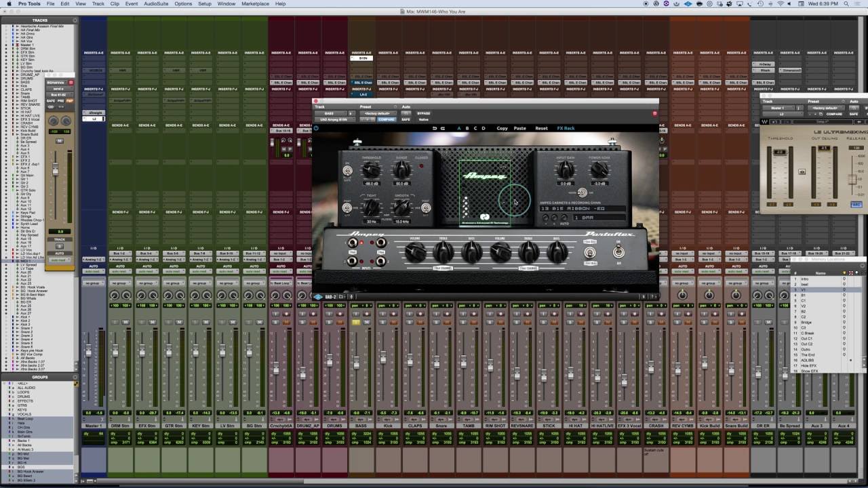Image resolution: width=868 pixels, height=488 pixels.
Task: Flip the 1964/1966 bias switch
Action: coord(590,252)
